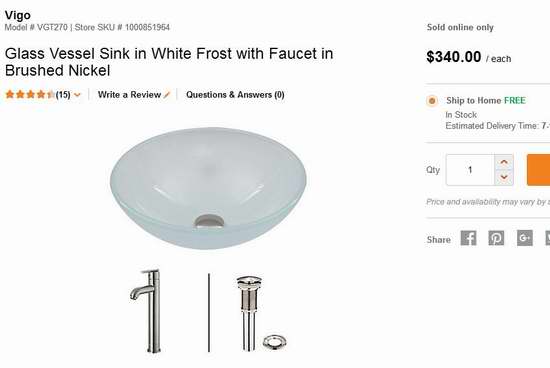Click the product title heading
This screenshot has height=368, width=550.
(169, 62)
